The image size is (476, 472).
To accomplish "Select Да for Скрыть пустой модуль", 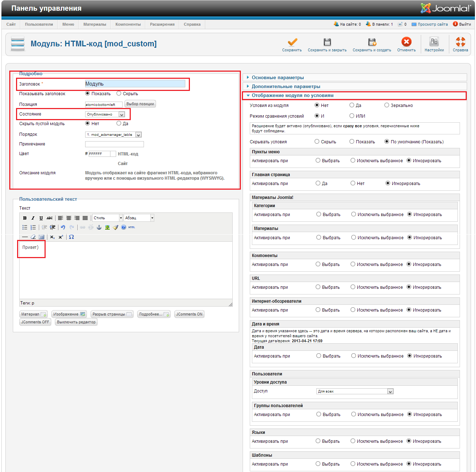I will [119, 123].
